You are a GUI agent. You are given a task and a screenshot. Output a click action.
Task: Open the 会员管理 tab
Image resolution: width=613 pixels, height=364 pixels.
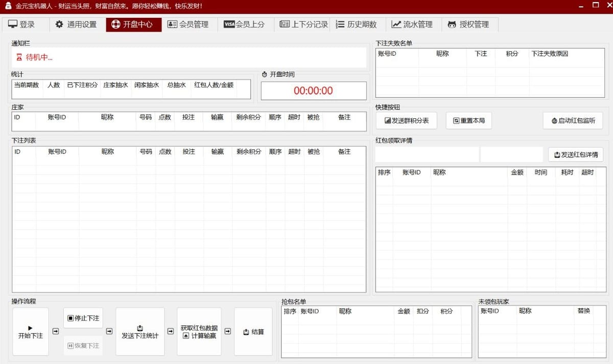point(188,25)
